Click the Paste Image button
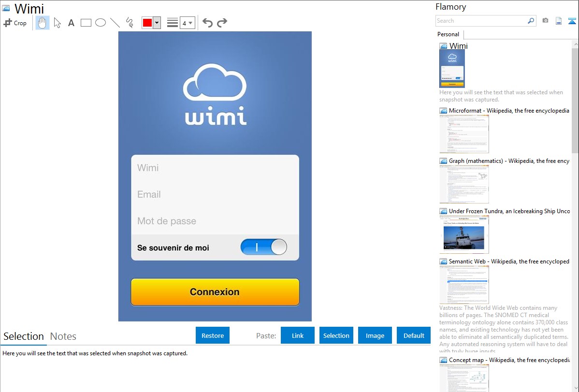579x392 pixels. coord(375,335)
